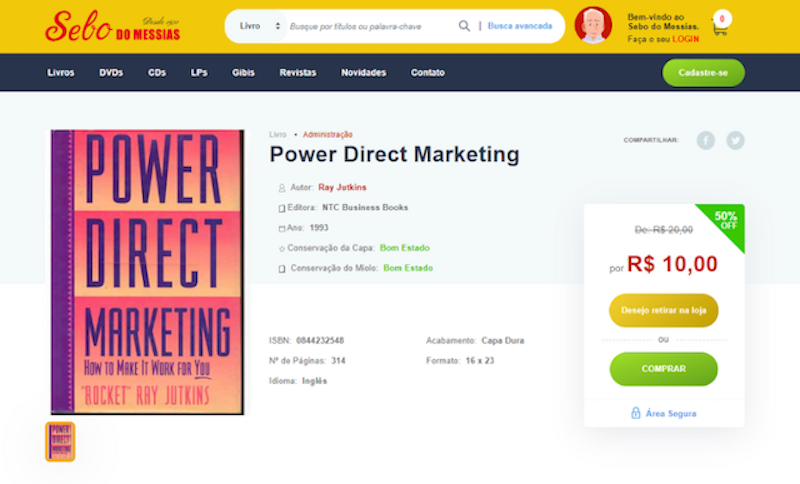
Task: Click the calendar icon beside Ano
Action: (282, 228)
